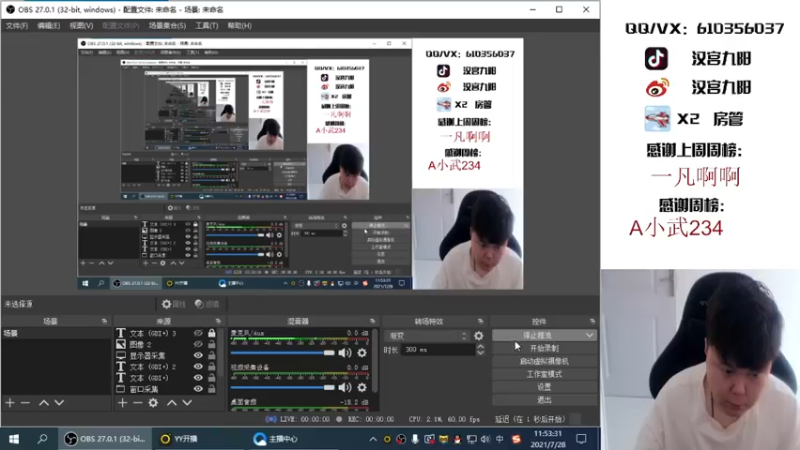Lock the 窗口采集 source

tap(212, 389)
